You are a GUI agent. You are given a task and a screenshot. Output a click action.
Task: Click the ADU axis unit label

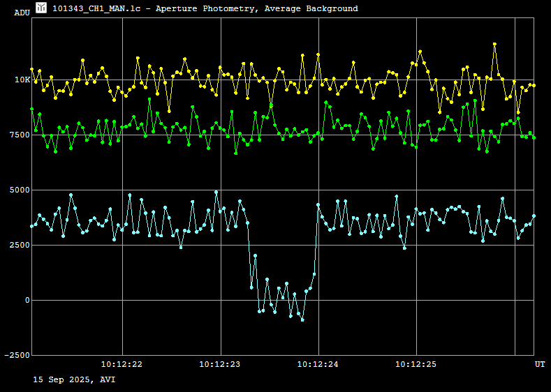pyautogui.click(x=22, y=13)
